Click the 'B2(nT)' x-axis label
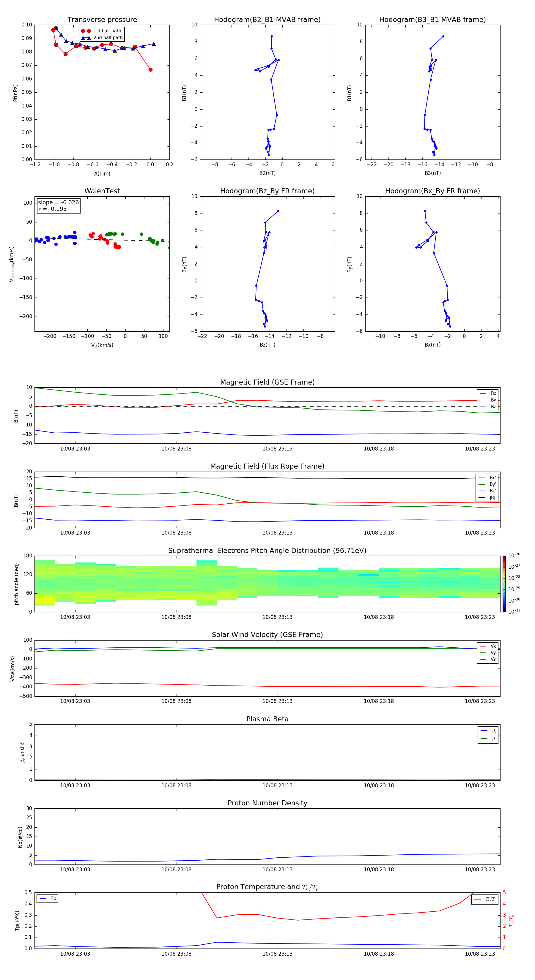The height and width of the screenshot is (980, 535). point(267,173)
